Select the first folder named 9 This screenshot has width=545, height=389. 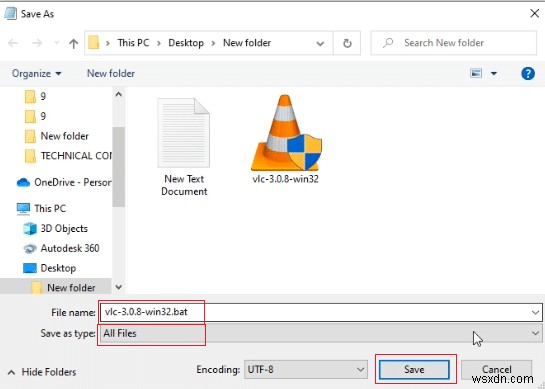pyautogui.click(x=35, y=96)
